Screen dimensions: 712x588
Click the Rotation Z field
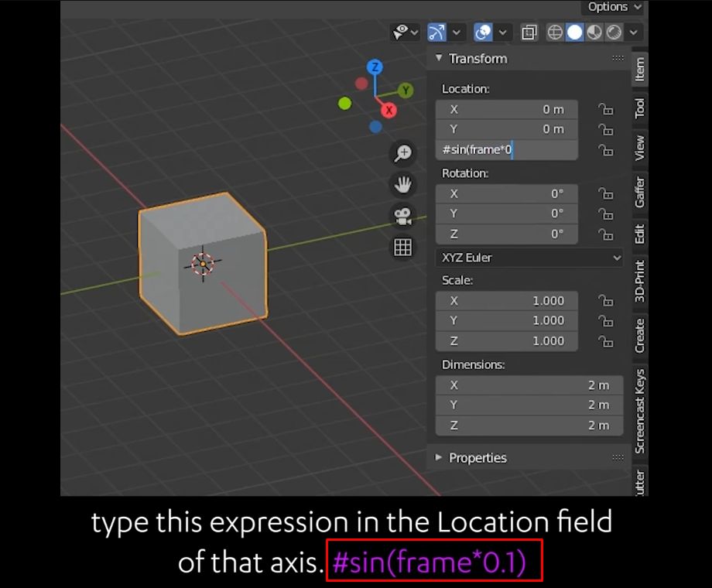click(507, 234)
